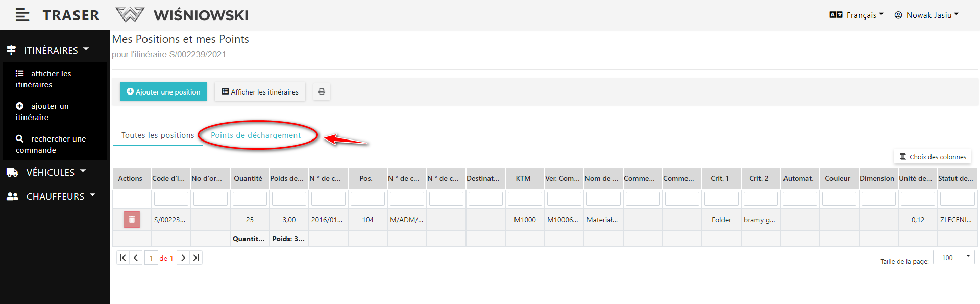Select the Toutes les positions tab

pos(158,135)
